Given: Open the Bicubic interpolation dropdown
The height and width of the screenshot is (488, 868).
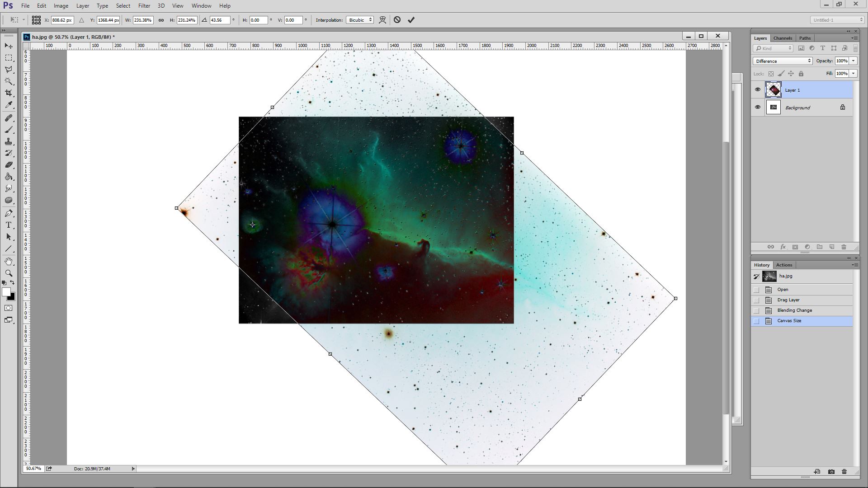Looking at the screenshot, I should (x=360, y=20).
